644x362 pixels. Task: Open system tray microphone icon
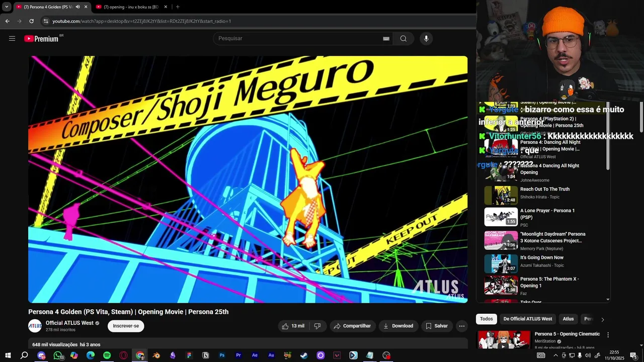(580, 355)
